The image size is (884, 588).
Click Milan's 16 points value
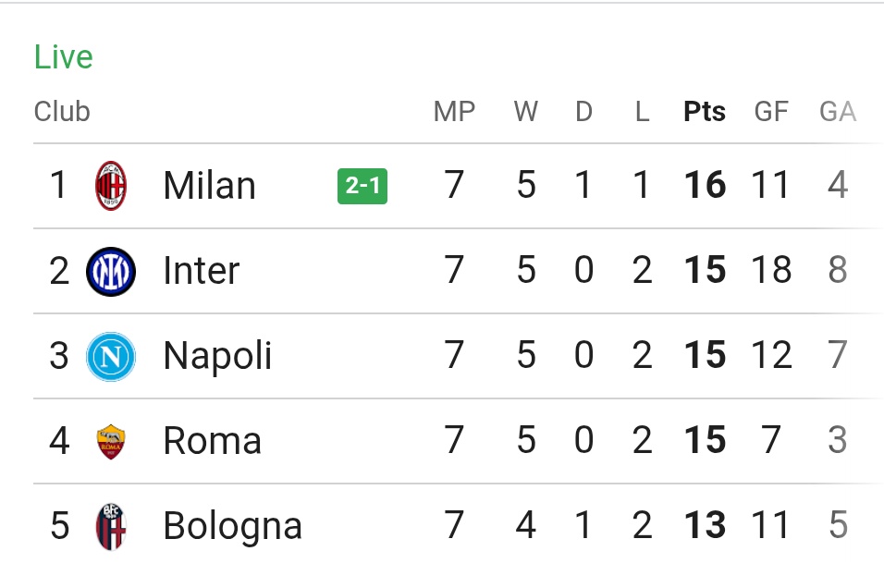tap(705, 185)
